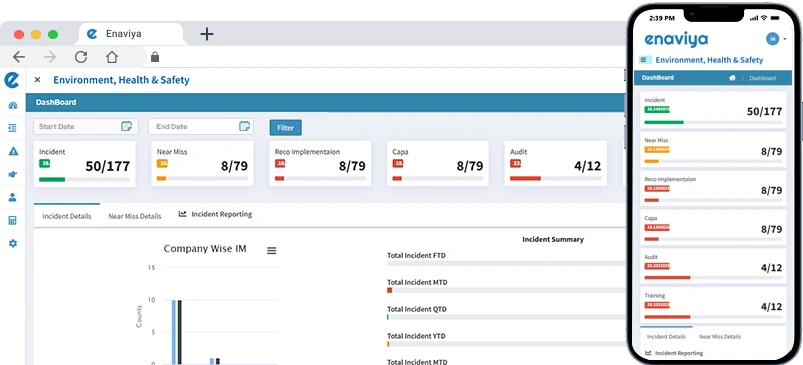Open the list indent sidebar icon
The width and height of the screenshot is (803, 365).
13,128
